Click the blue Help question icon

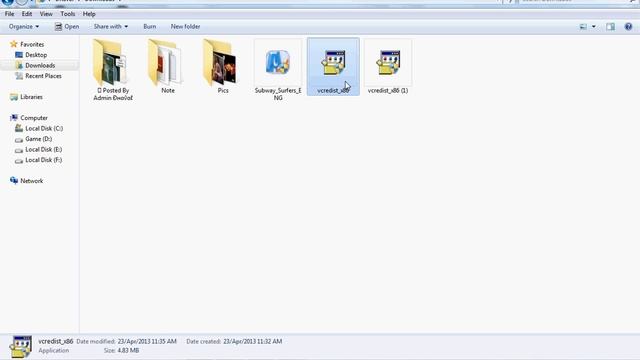tap(628, 27)
